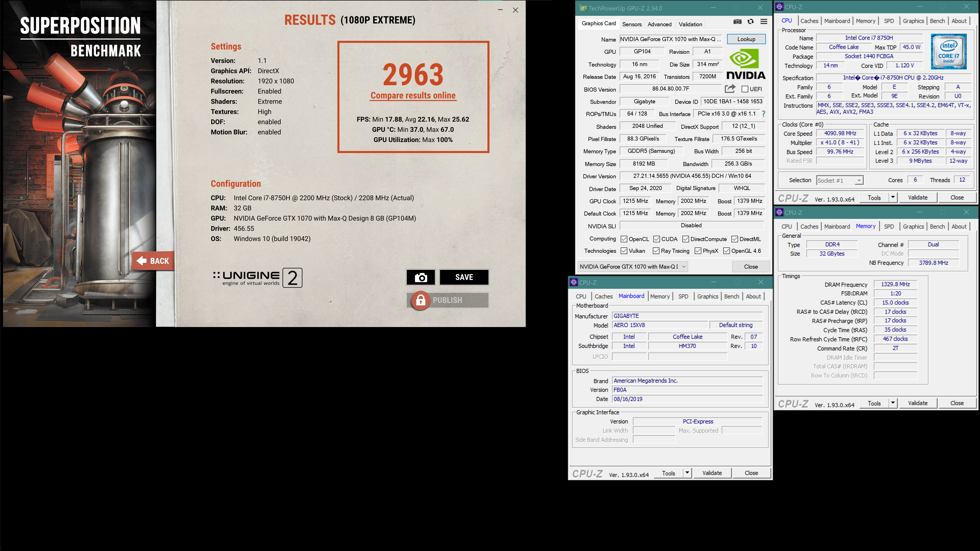Image resolution: width=980 pixels, height=551 pixels.
Task: Click the Core Speed value 4090.98 MHz
Action: tap(840, 133)
